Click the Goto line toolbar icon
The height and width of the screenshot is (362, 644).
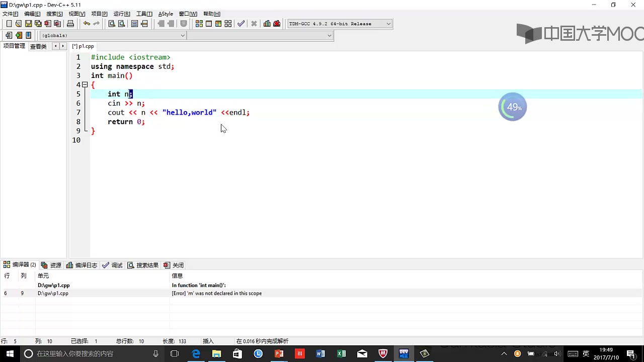coord(144,24)
